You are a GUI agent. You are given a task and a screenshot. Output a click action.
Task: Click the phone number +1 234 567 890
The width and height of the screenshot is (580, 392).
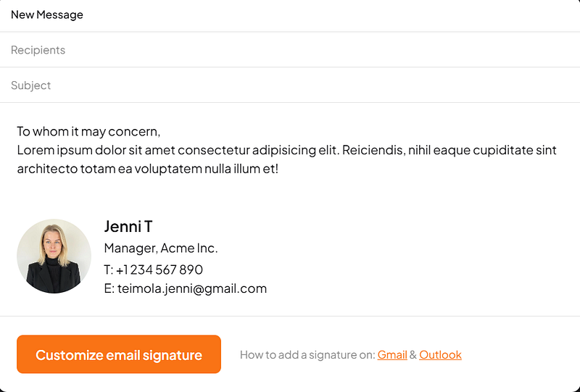coord(159,270)
